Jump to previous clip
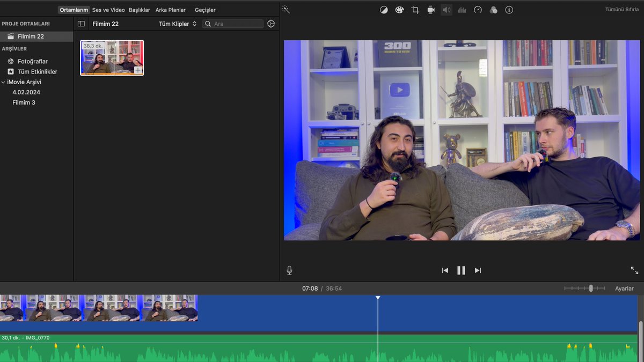 coord(445,270)
